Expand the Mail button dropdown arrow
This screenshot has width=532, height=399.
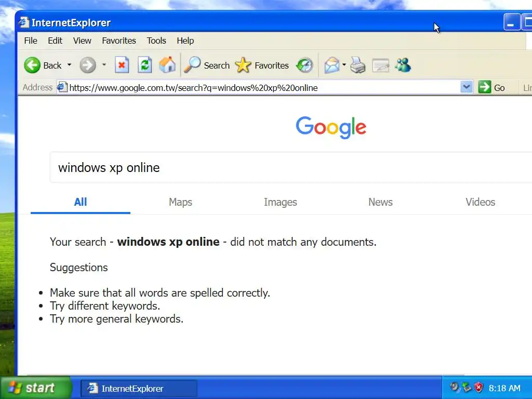point(344,64)
